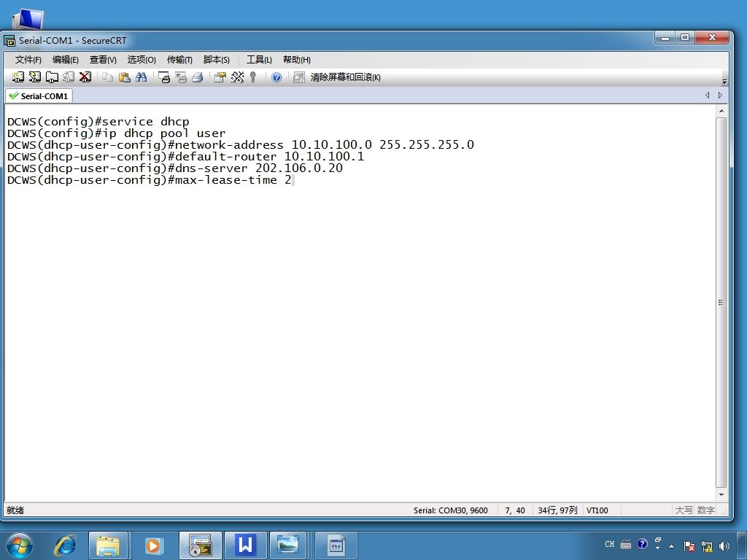The width and height of the screenshot is (747, 560).
Task: Click the terminal vertical scrollbar thumb
Action: click(721, 303)
